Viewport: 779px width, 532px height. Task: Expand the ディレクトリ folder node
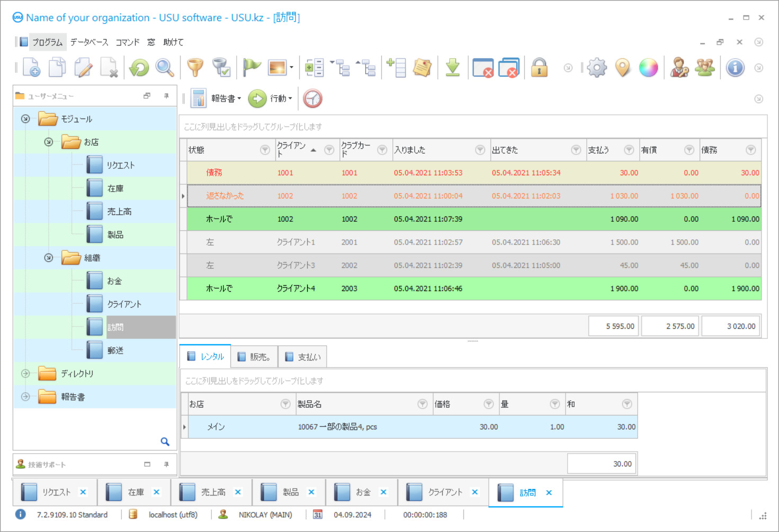[x=25, y=374]
